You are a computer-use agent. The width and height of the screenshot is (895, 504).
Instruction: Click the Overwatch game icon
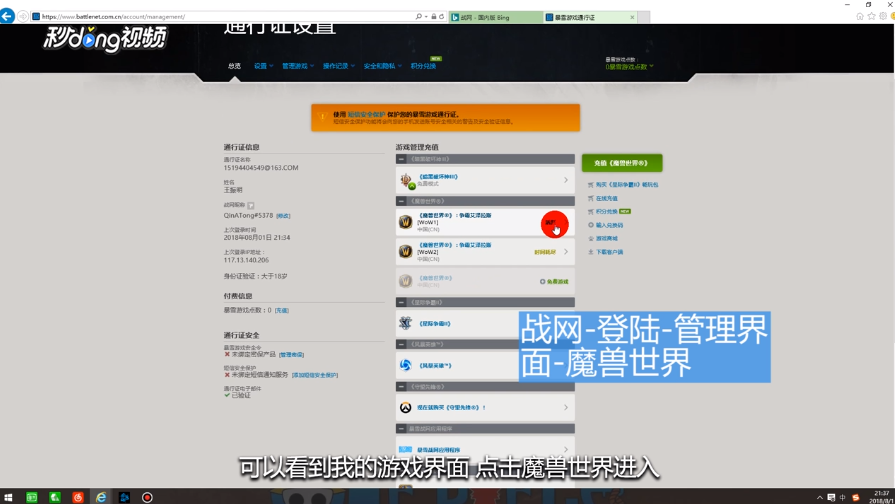(405, 408)
